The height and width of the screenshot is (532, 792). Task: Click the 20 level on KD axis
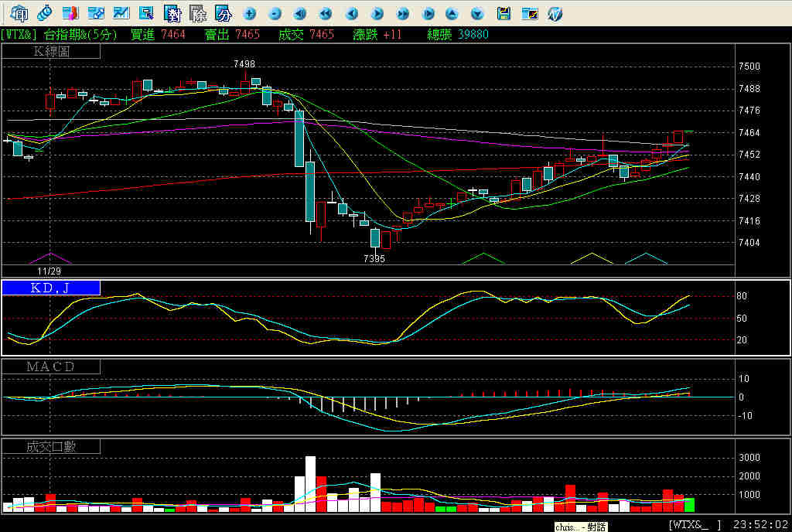pos(742,340)
